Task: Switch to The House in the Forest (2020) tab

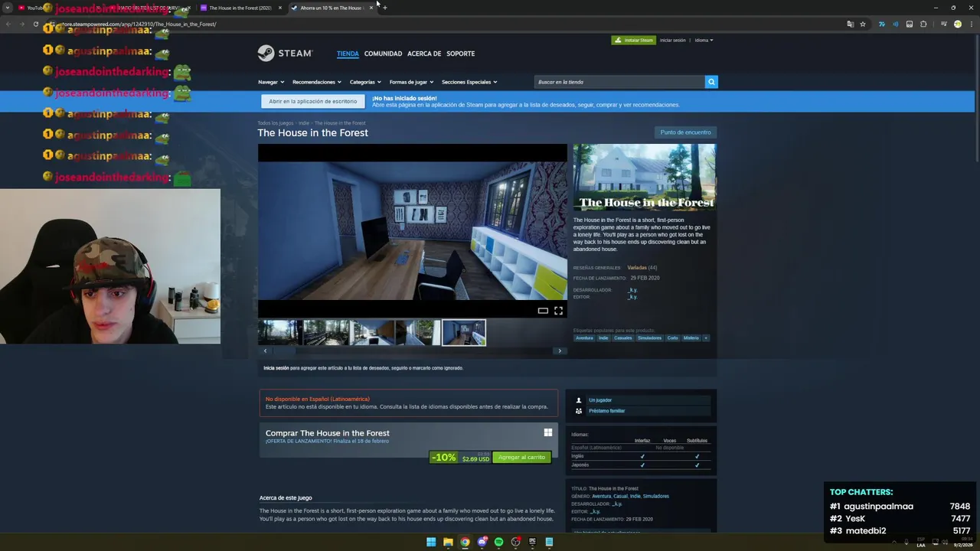Action: pos(240,8)
